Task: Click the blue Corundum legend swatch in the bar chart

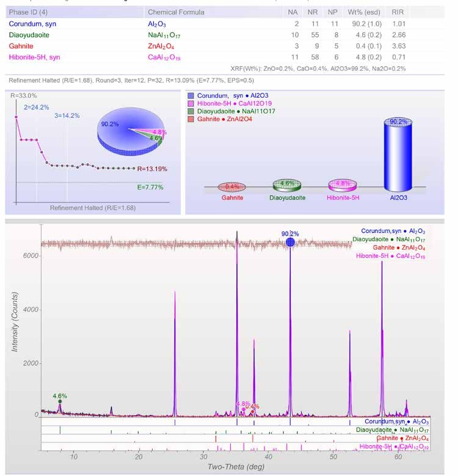Action: [191, 95]
